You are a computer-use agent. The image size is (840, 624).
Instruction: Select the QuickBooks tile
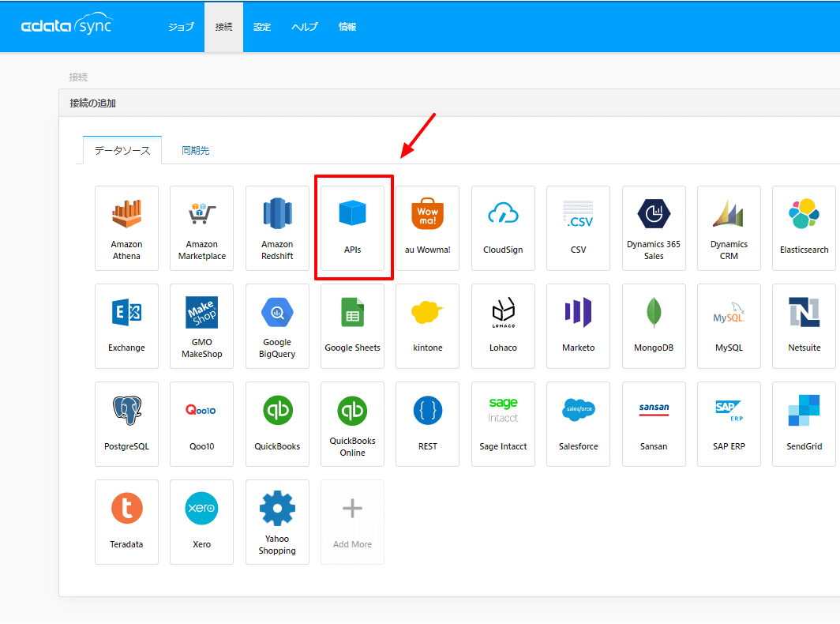[277, 424]
